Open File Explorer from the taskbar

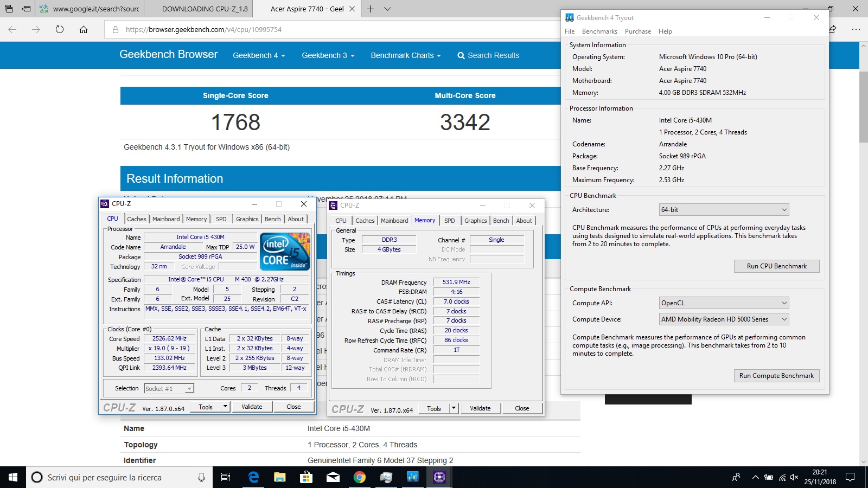pos(279,477)
